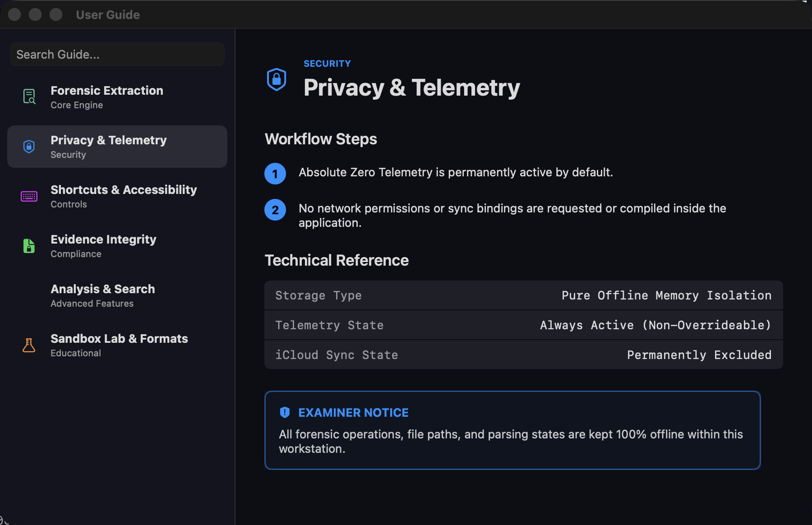The width and height of the screenshot is (812, 525).
Task: Click the User Guide window title
Action: click(108, 15)
